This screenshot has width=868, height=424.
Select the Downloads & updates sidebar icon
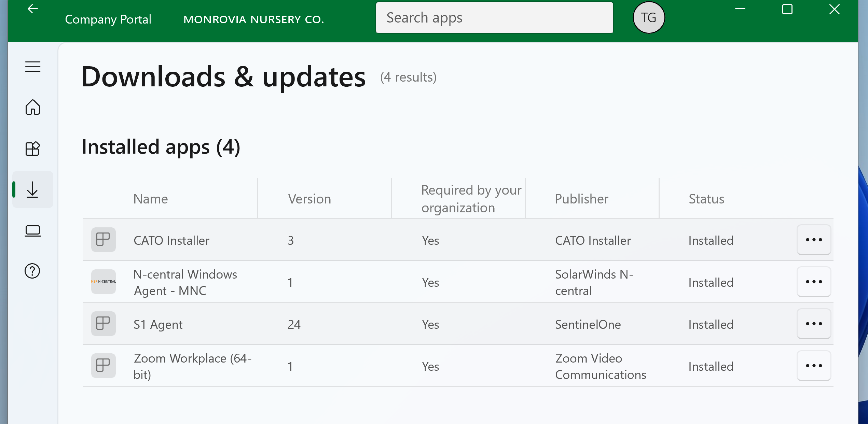point(33,189)
